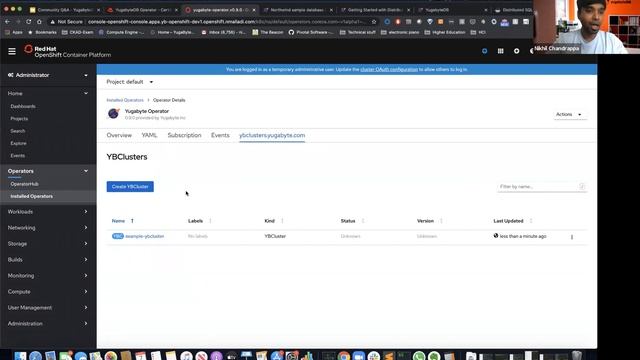Open Dashboards under Home

tap(23, 107)
